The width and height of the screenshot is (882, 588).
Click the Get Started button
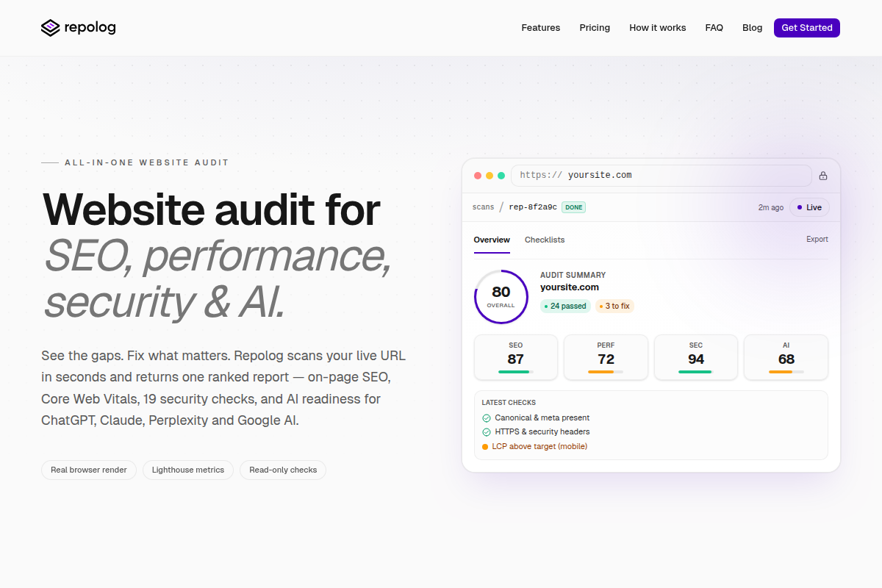coord(807,28)
